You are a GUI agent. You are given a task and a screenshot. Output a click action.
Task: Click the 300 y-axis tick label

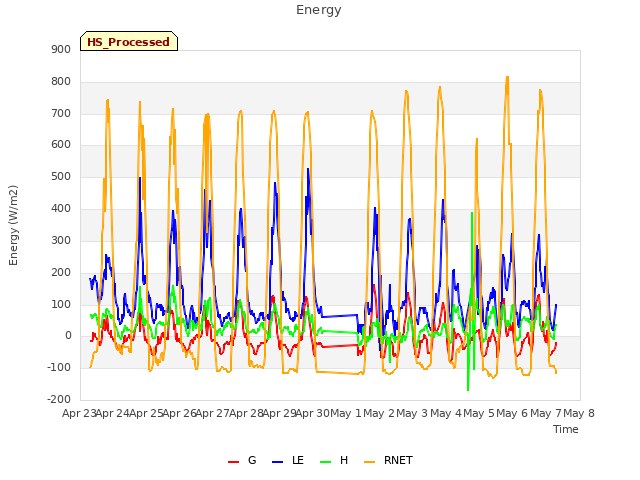pos(61,240)
